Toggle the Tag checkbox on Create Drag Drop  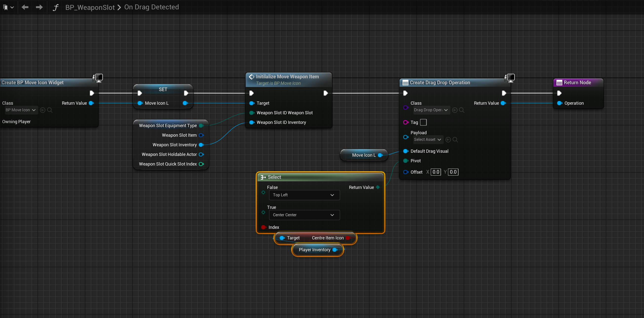point(423,122)
